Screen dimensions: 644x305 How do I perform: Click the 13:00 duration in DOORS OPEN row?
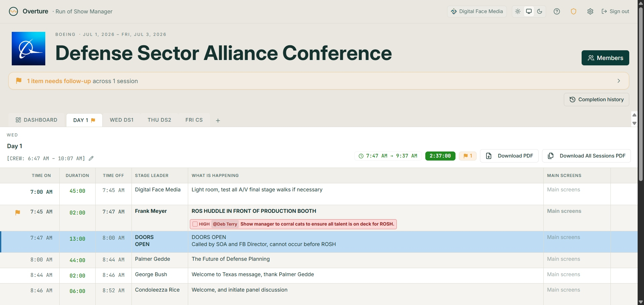[77, 239]
